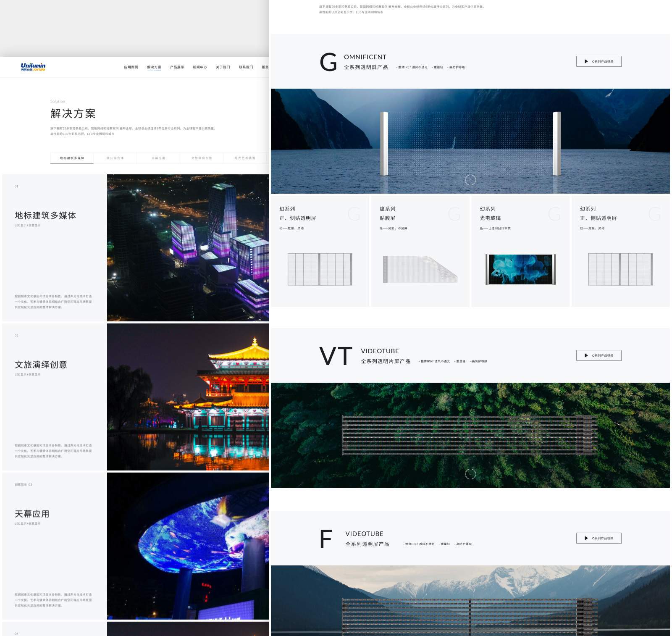Image resolution: width=672 pixels, height=636 pixels.
Task: Click the large 解决方案 page heading
Action: pyautogui.click(x=73, y=113)
